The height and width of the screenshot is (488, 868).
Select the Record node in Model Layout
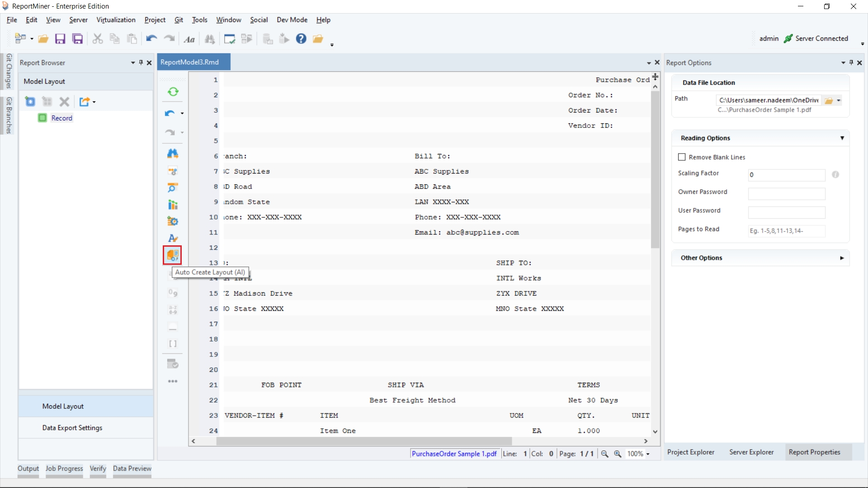pos(61,118)
